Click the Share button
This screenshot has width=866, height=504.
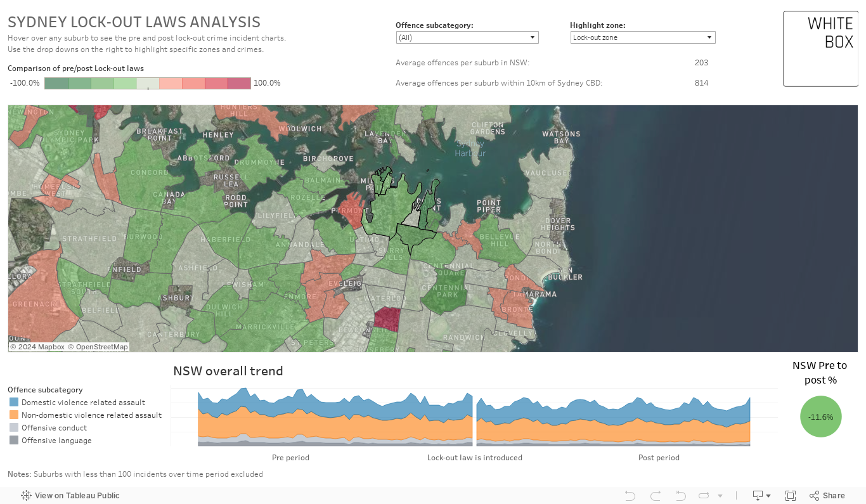point(827,496)
